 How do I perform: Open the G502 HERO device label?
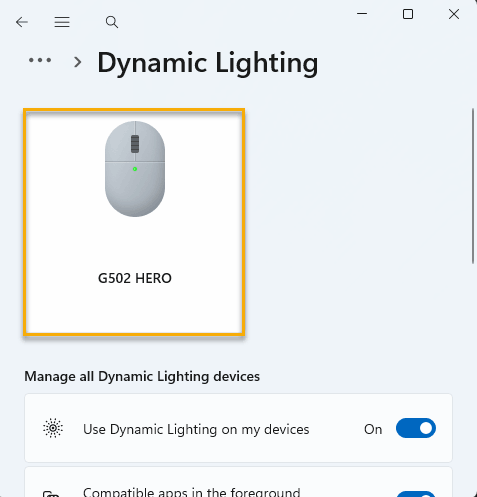tap(135, 278)
